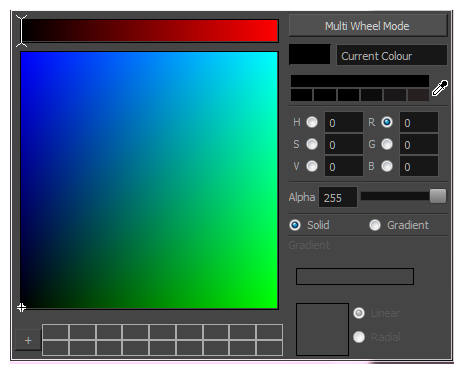
Task: Click the H hue value field
Action: point(344,122)
